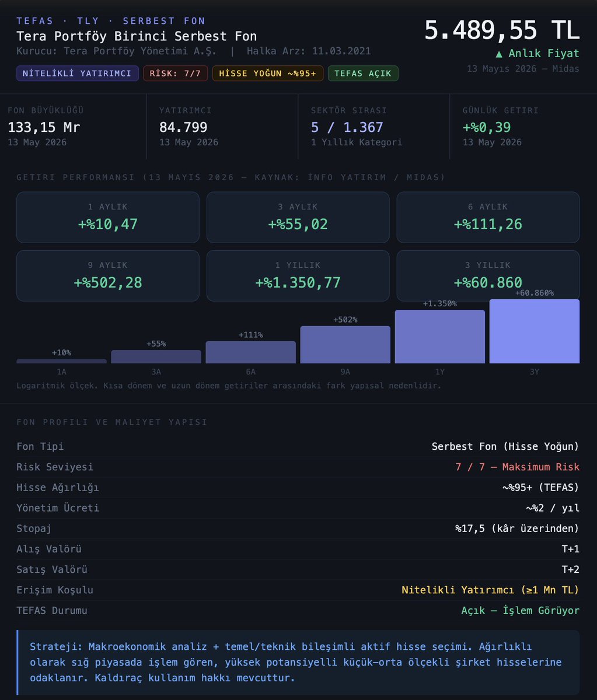The height and width of the screenshot is (700, 597).
Task: Click the Hisse Ağırlığı value ~%95+ (TEFAS)
Action: pyautogui.click(x=541, y=487)
